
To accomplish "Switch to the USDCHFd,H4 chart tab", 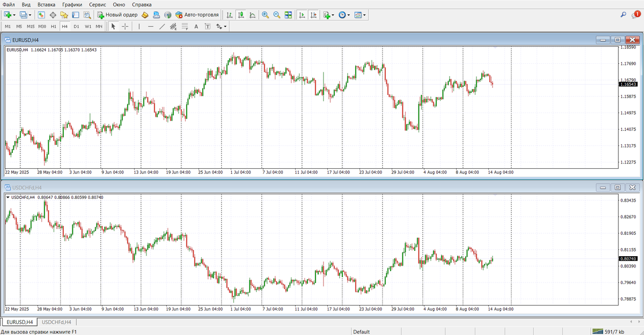I will tap(56, 323).
